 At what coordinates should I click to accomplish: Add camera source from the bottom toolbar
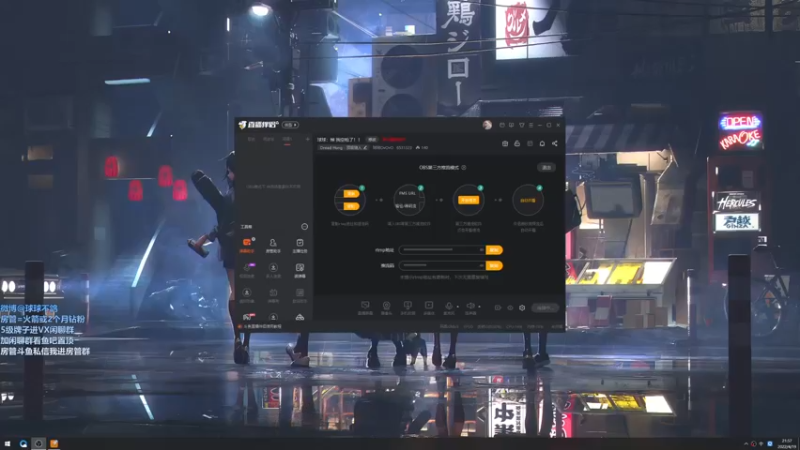tap(386, 308)
